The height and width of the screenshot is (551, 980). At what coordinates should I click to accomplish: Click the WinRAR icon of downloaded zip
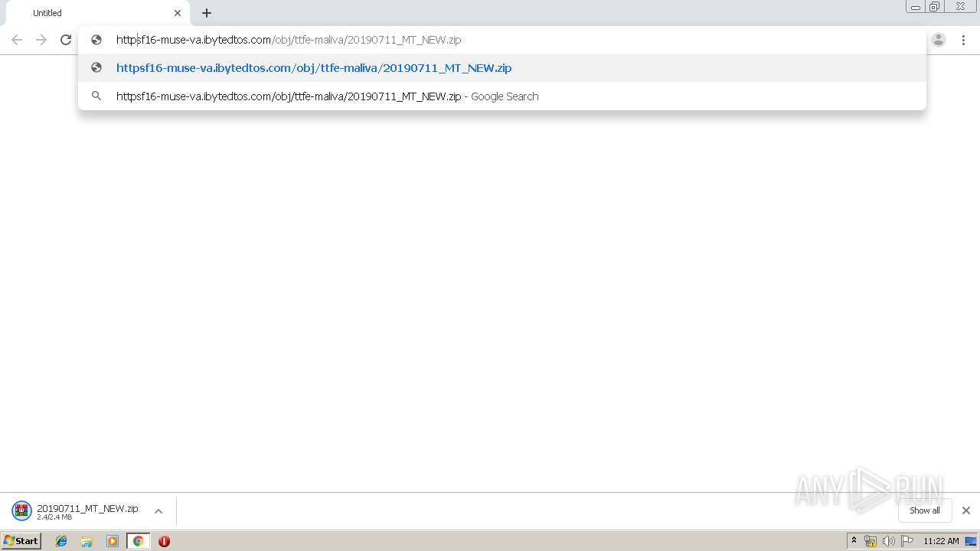tap(21, 511)
